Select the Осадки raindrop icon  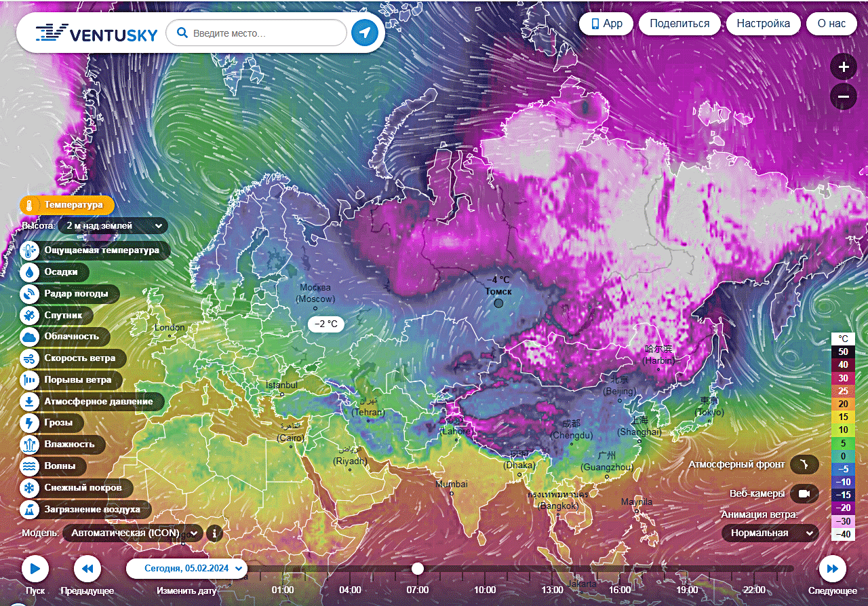30,272
